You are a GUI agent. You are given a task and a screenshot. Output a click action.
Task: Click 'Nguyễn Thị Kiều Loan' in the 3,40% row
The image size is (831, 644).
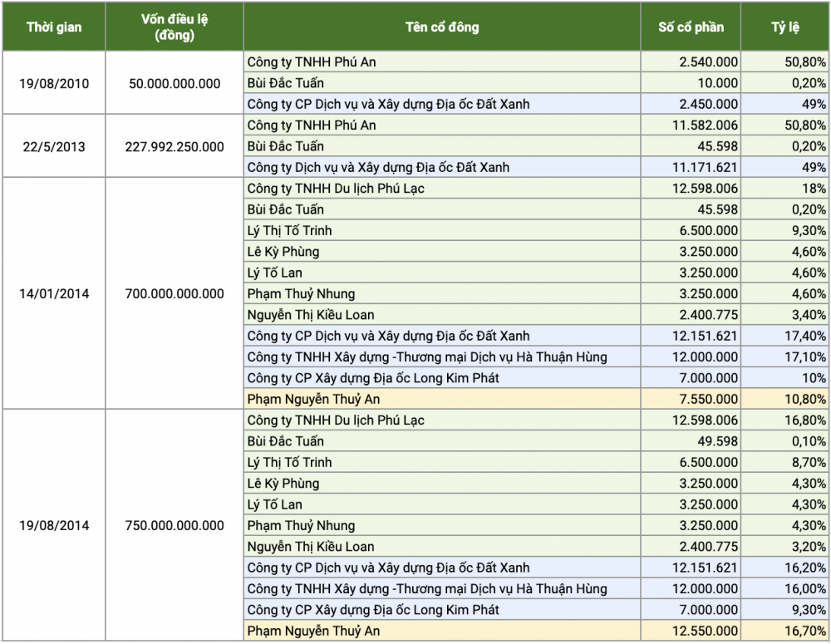click(x=311, y=315)
